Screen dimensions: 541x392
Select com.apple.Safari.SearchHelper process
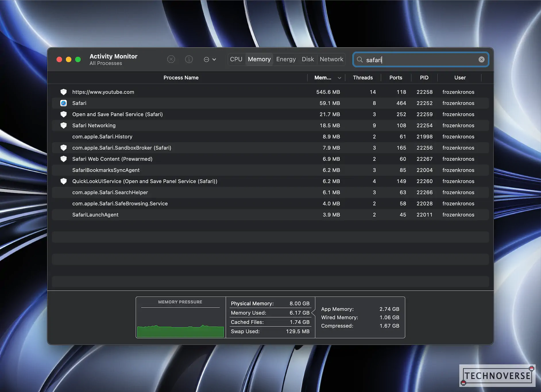point(110,193)
